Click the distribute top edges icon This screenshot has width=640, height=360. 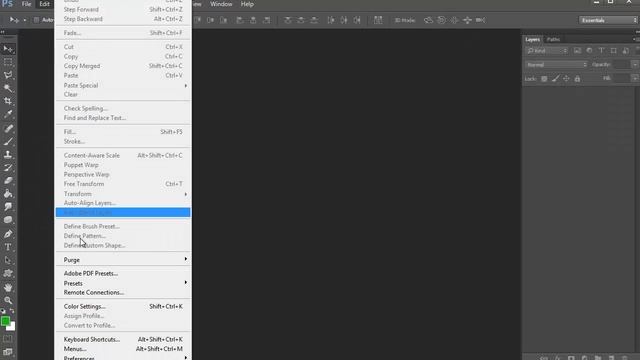click(288, 20)
